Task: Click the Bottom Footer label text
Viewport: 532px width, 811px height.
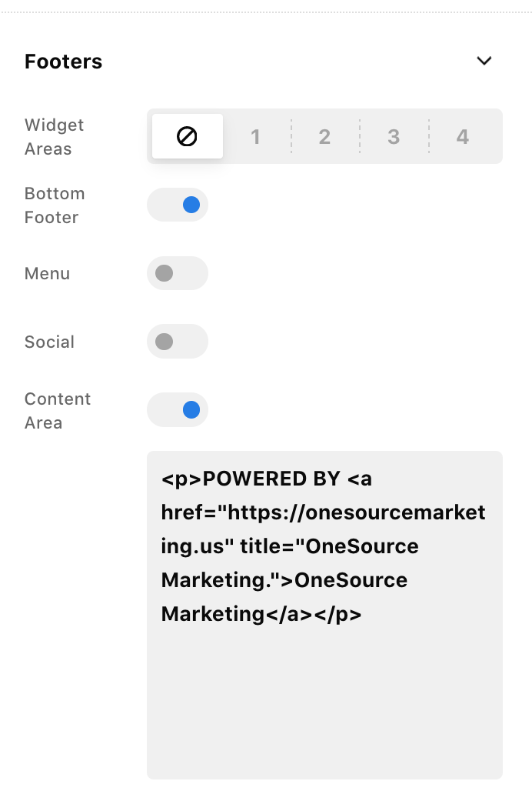Action: point(54,205)
